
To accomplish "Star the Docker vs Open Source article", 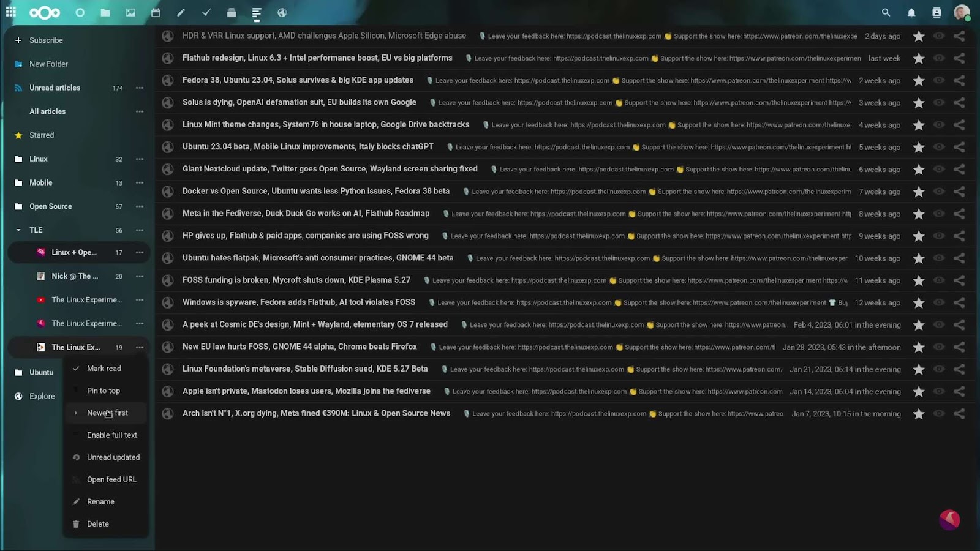I will tap(918, 192).
